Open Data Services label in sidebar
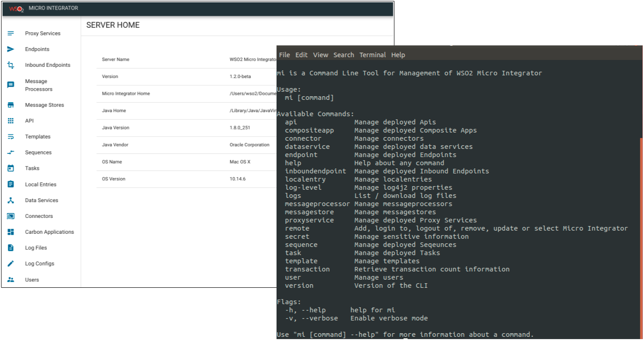Image resolution: width=644 pixels, height=340 pixels. [41, 200]
